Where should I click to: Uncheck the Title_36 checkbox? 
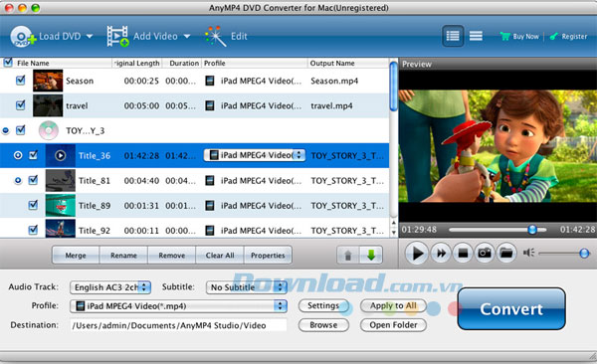click(34, 155)
